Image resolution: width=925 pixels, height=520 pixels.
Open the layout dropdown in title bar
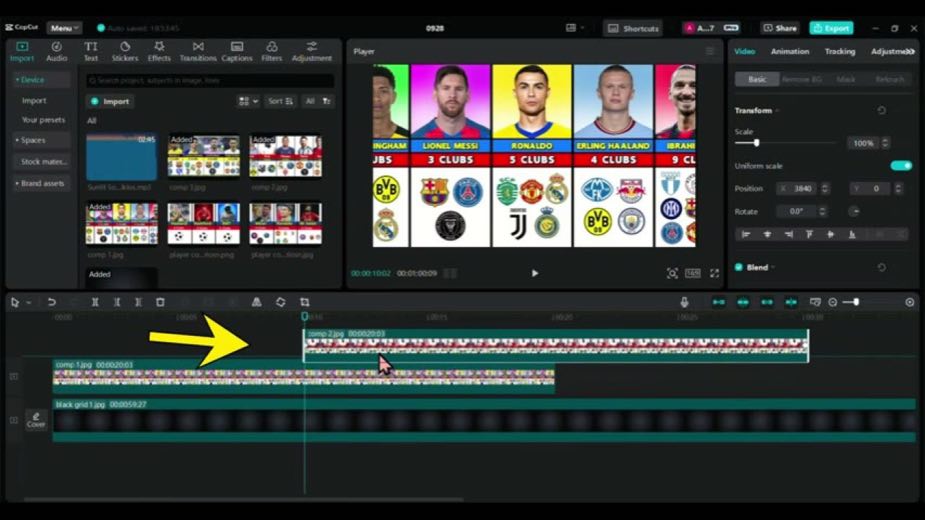575,28
